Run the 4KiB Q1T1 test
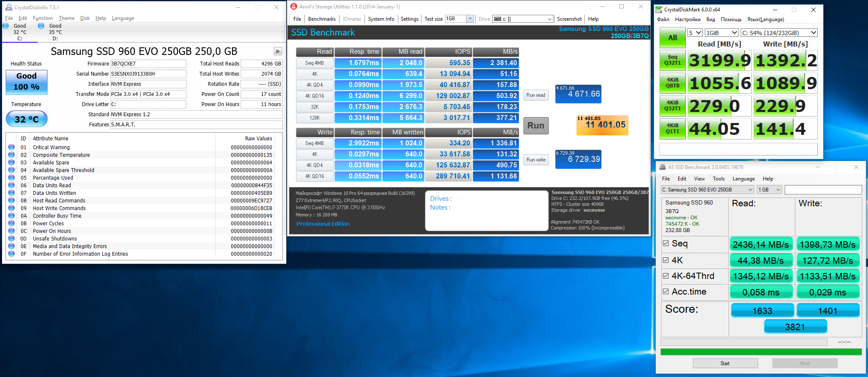Viewport: 868px width, 377px height. tap(672, 128)
